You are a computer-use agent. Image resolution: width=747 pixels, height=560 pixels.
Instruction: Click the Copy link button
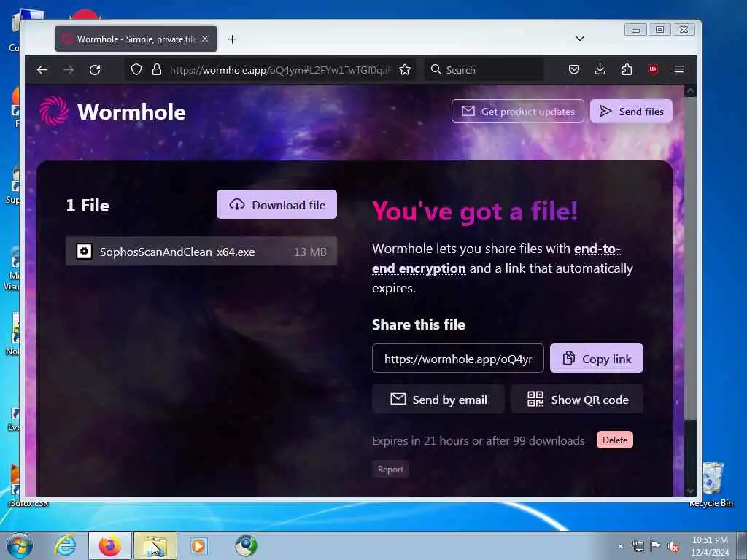(x=597, y=359)
